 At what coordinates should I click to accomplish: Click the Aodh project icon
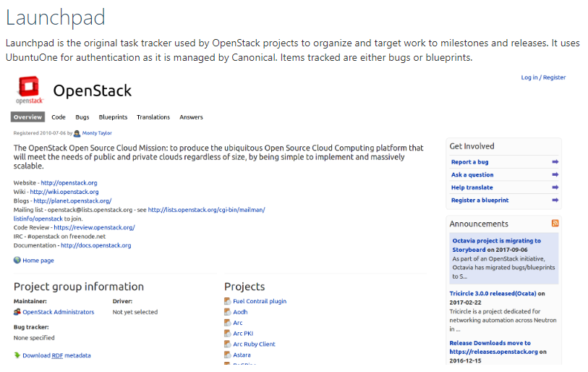pos(228,312)
